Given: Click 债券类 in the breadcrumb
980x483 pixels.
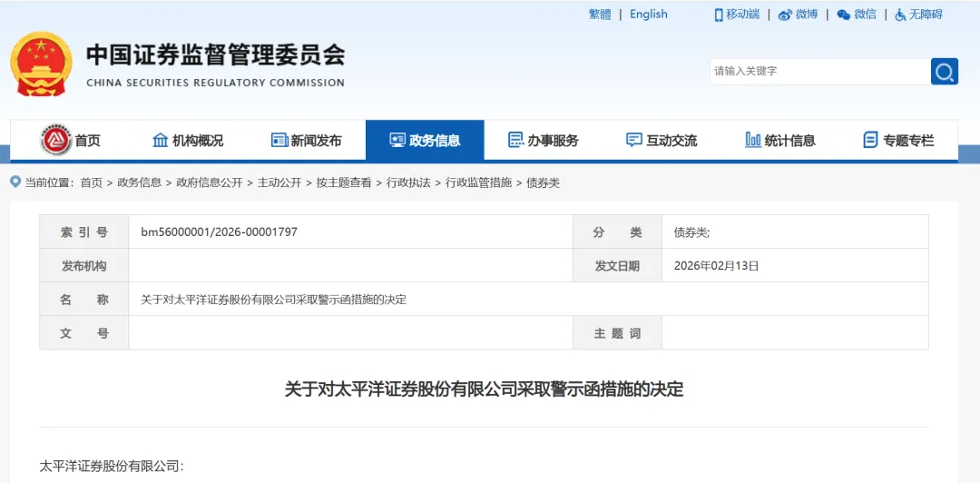Looking at the screenshot, I should pos(544,182).
